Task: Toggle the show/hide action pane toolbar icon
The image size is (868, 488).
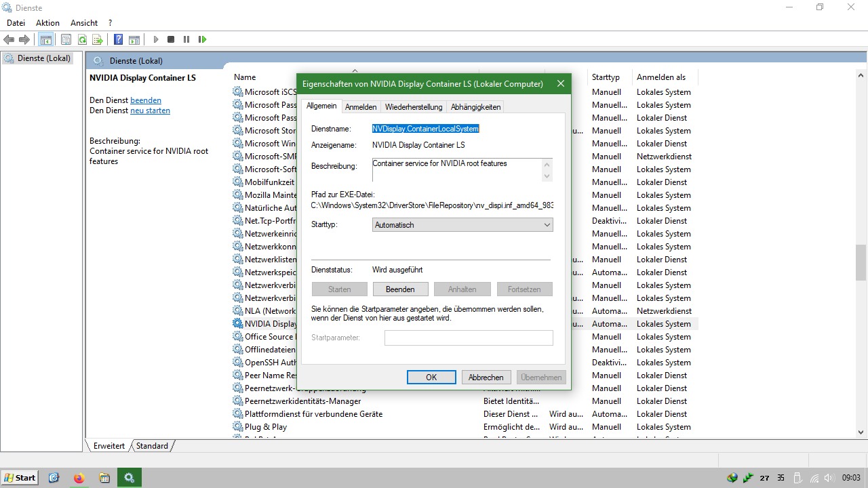Action: pos(134,40)
